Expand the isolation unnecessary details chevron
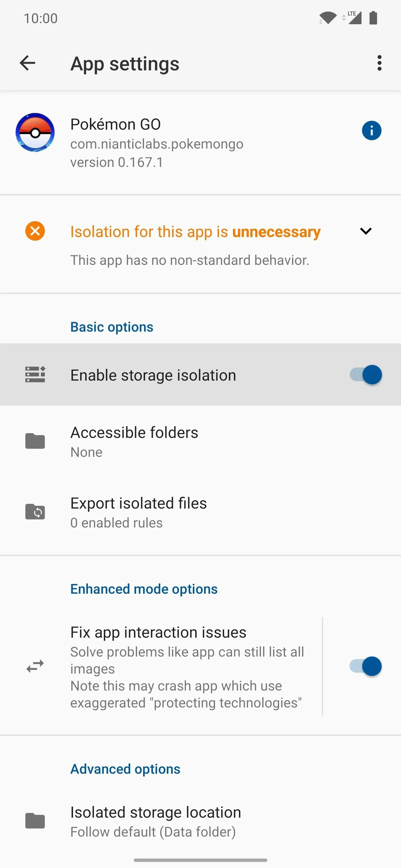Screen dimensions: 401x868 click(366, 231)
